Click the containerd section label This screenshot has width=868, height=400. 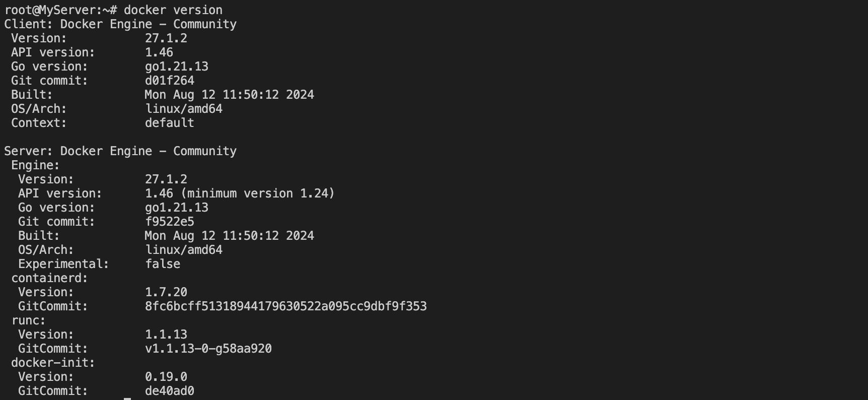tap(49, 278)
